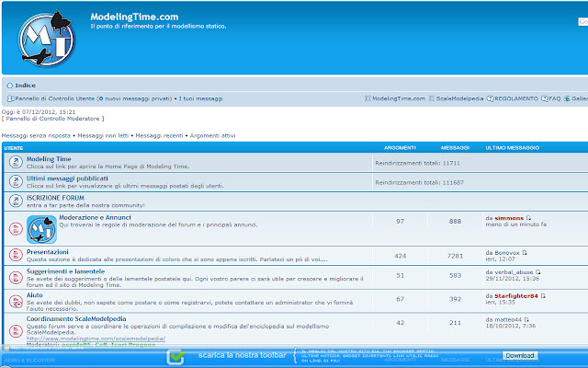
Task: Click 7281 messages count for Presentazioni
Action: coord(456,256)
